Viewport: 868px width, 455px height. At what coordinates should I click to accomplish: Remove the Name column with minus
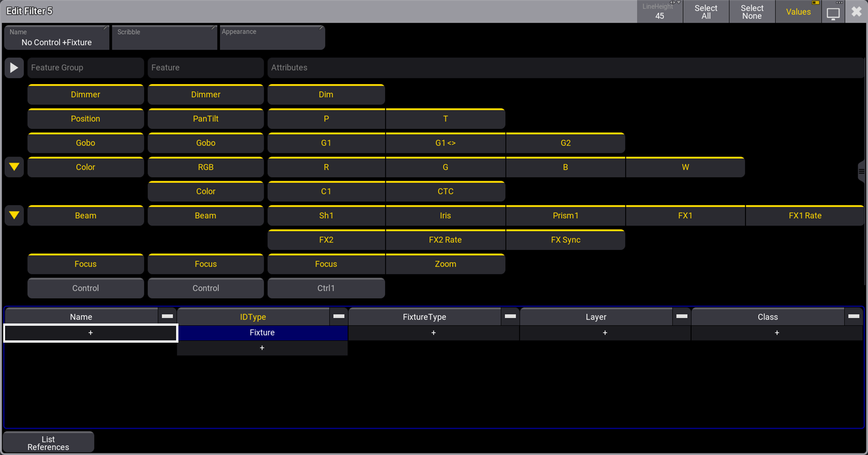point(167,316)
